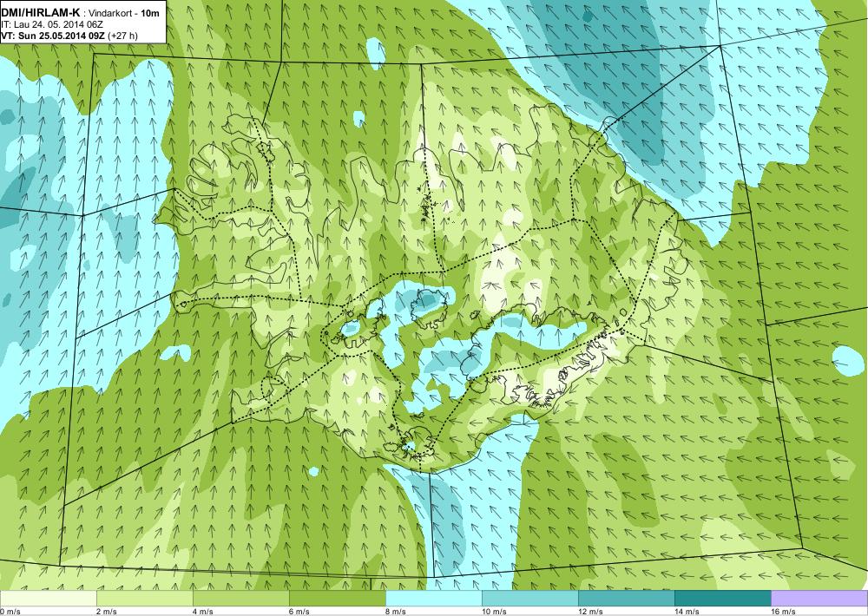Click the '2 m/s' legend label
The height and width of the screenshot is (616, 868).
click(x=106, y=612)
